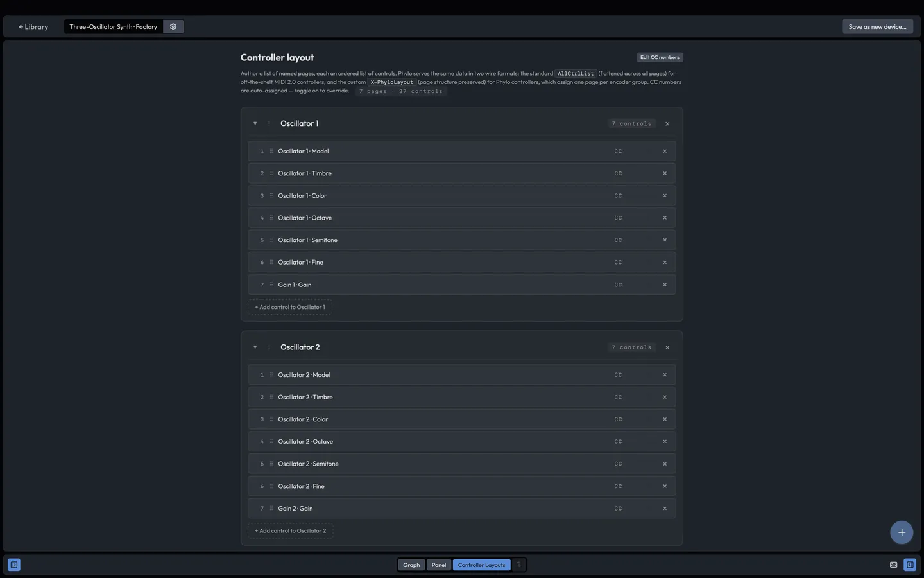Image resolution: width=924 pixels, height=578 pixels.
Task: Switch to the Graph tab
Action: tap(411, 565)
